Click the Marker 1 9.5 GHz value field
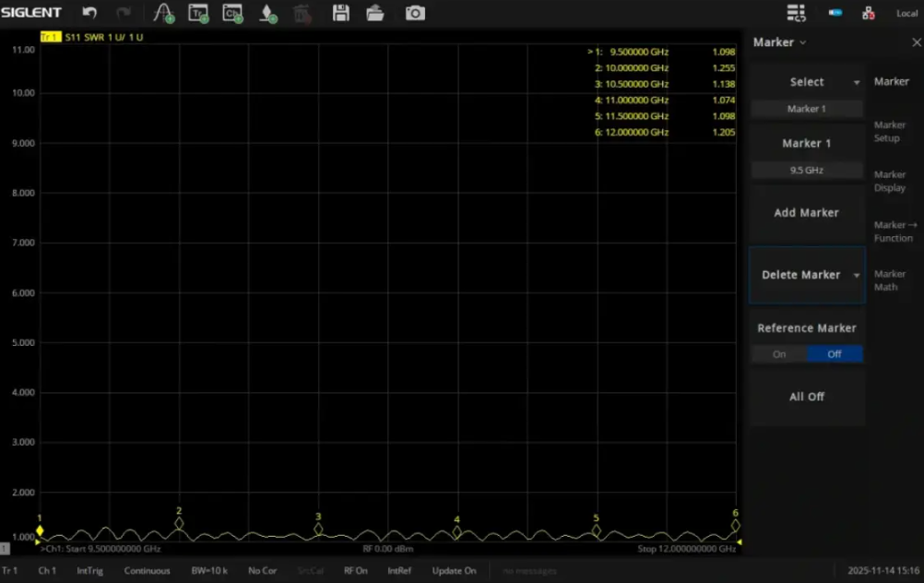This screenshot has width=924, height=583. pos(806,171)
